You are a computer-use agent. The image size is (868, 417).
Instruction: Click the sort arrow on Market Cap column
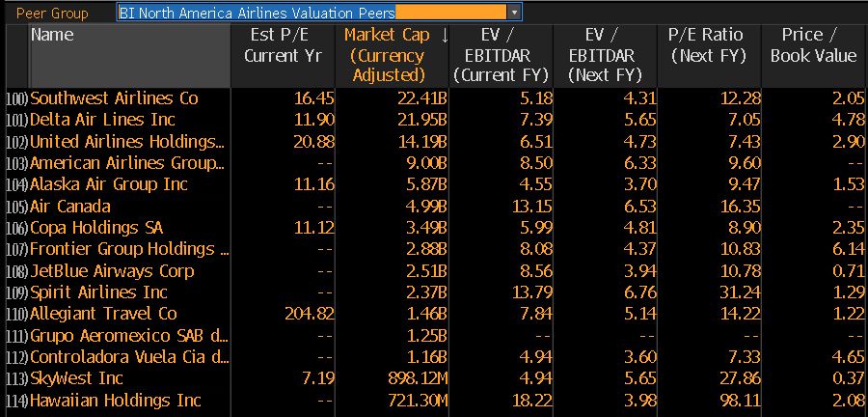445,36
